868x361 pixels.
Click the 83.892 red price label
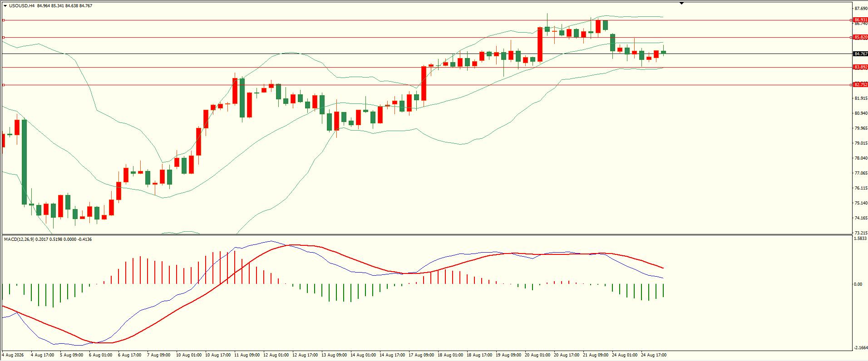[x=860, y=67]
